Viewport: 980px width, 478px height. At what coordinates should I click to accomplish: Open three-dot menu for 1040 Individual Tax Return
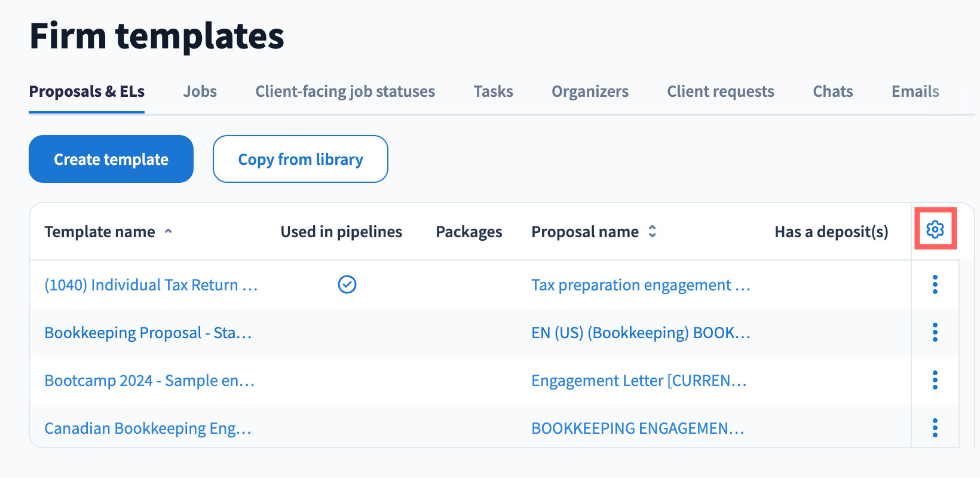935,284
